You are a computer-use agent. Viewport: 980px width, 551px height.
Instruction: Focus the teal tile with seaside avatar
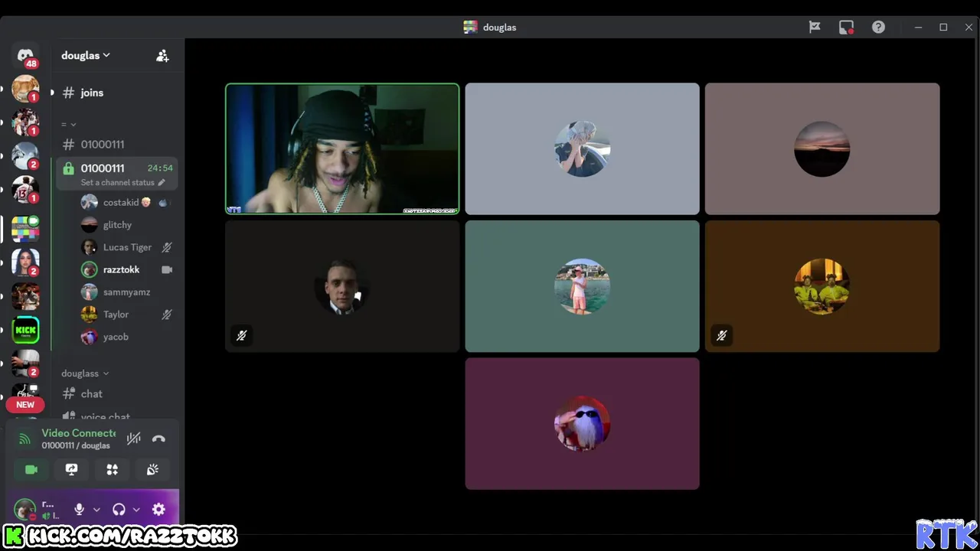click(x=582, y=286)
